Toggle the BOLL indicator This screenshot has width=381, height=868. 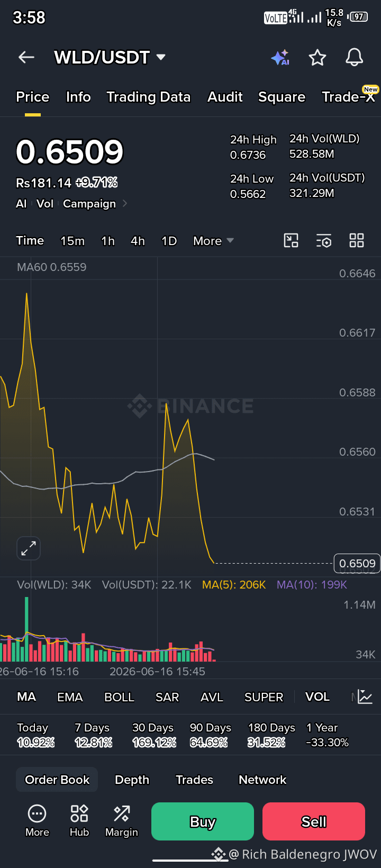(119, 697)
